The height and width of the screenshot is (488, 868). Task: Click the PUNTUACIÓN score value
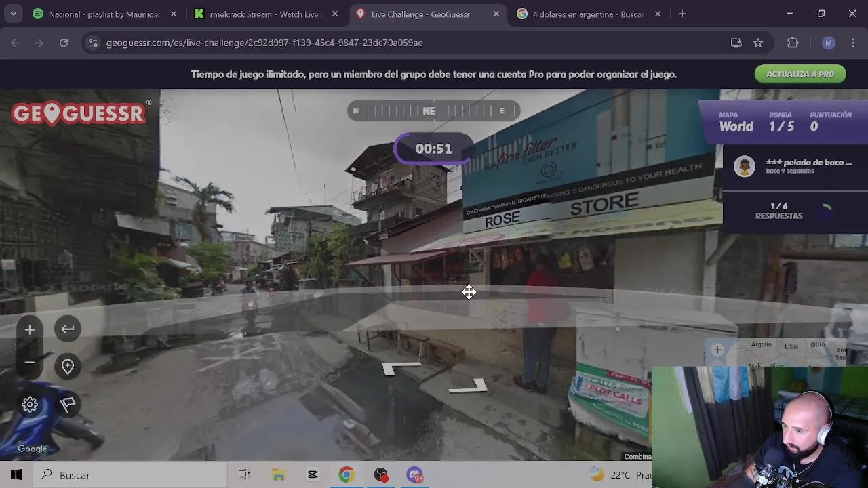[x=814, y=127]
